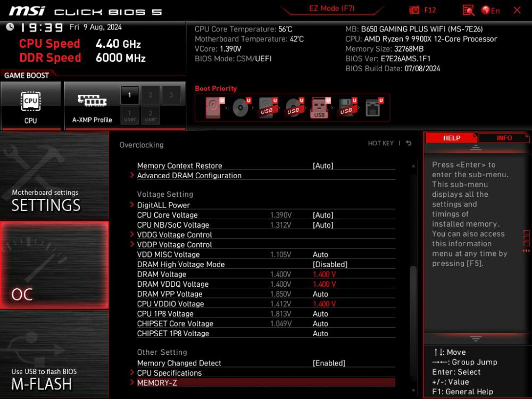Click the clock icon beside the time
This screenshot has height=399, width=532.
click(10, 27)
